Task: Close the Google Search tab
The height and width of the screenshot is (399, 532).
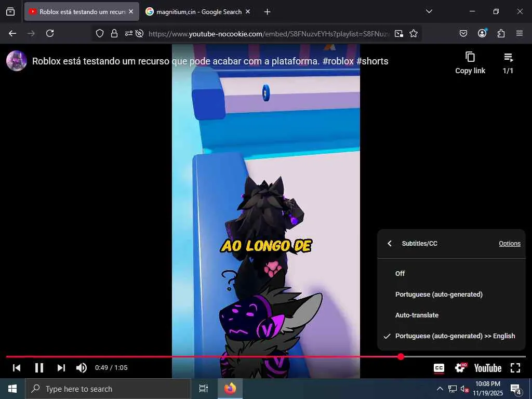Action: (x=248, y=11)
